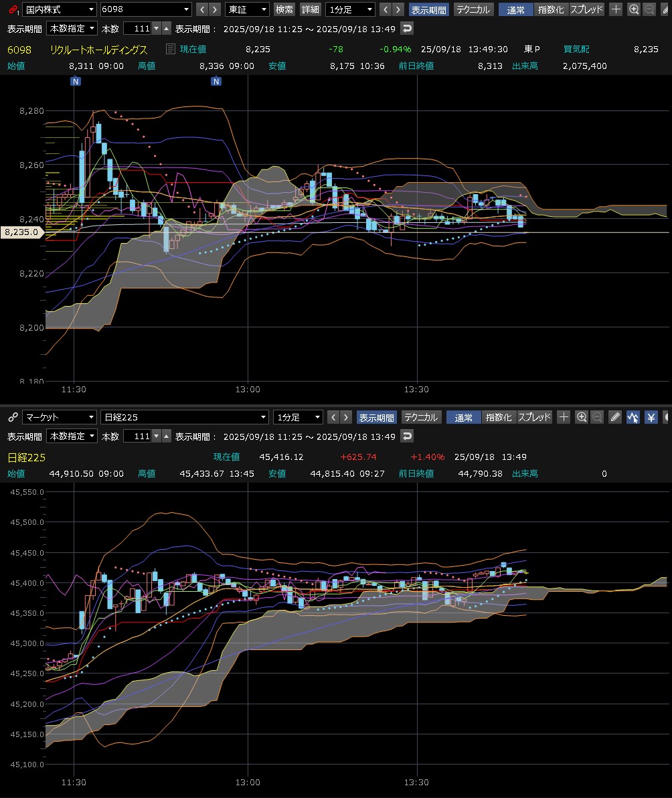Open the マーケット category dropdown
Image resolution: width=672 pixels, height=798 pixels.
point(60,417)
